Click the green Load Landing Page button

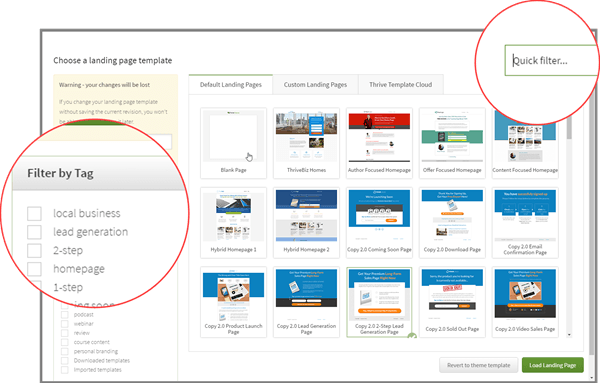click(x=553, y=365)
